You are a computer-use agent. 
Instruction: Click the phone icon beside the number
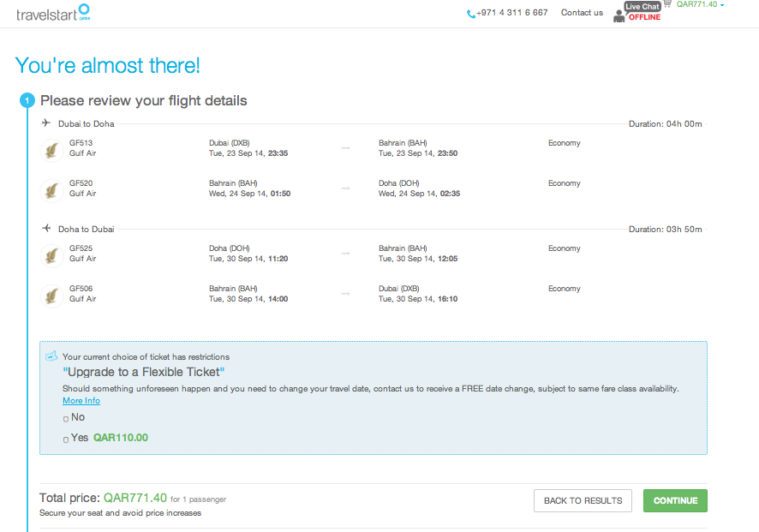coord(470,14)
